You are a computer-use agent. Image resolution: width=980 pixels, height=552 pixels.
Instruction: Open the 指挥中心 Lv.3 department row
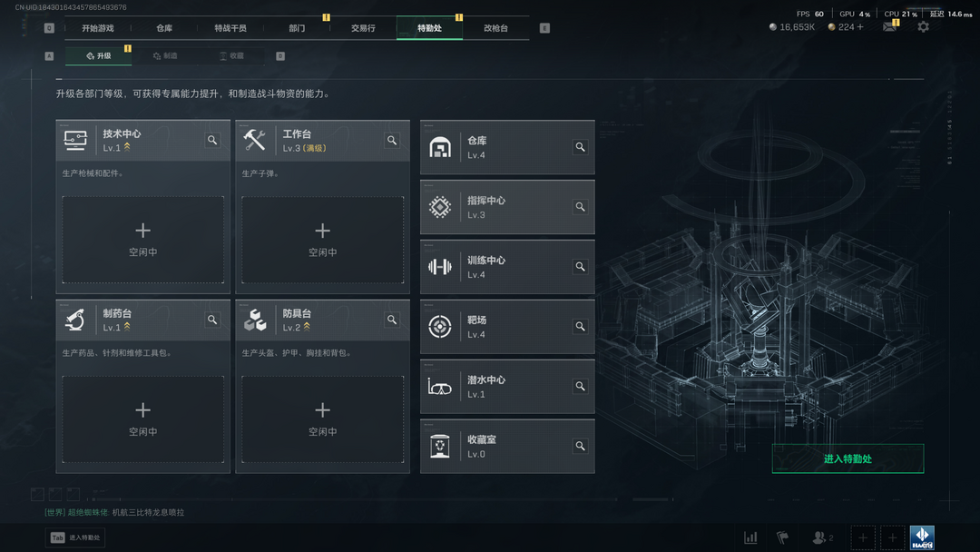pyautogui.click(x=507, y=207)
